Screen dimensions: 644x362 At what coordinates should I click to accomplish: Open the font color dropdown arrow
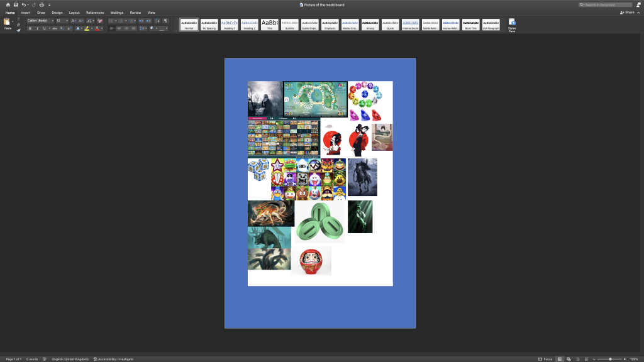point(101,28)
